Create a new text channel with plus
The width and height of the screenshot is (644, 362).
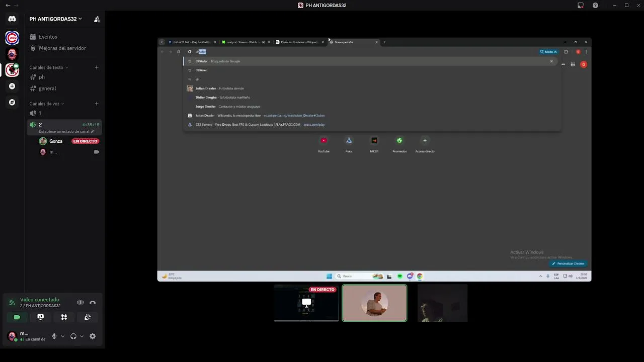tap(97, 67)
